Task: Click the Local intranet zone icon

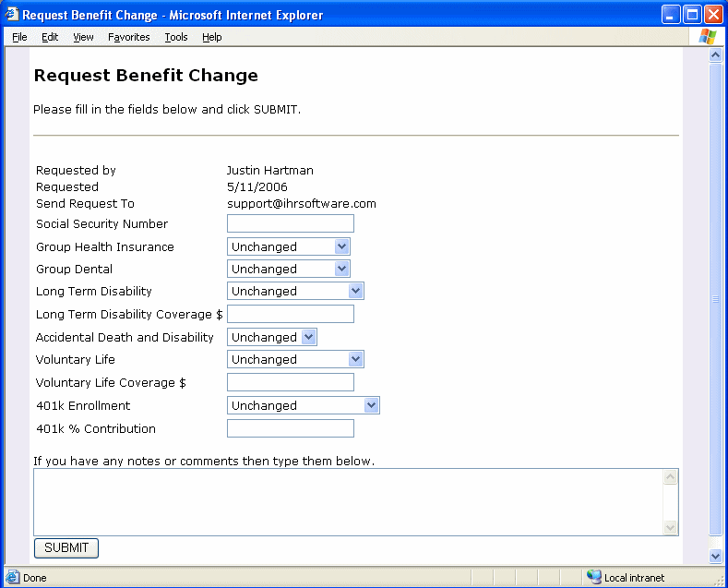Action: [x=593, y=578]
